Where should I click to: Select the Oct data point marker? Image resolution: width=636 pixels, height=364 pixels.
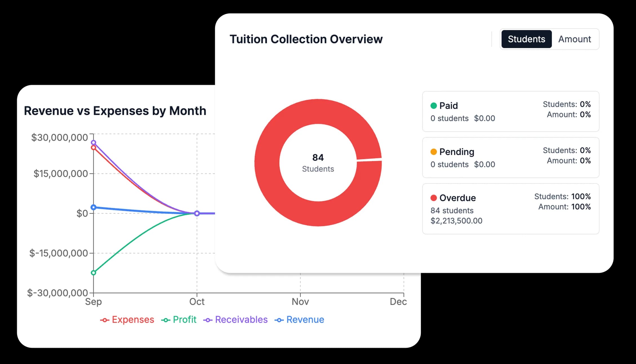[197, 213]
